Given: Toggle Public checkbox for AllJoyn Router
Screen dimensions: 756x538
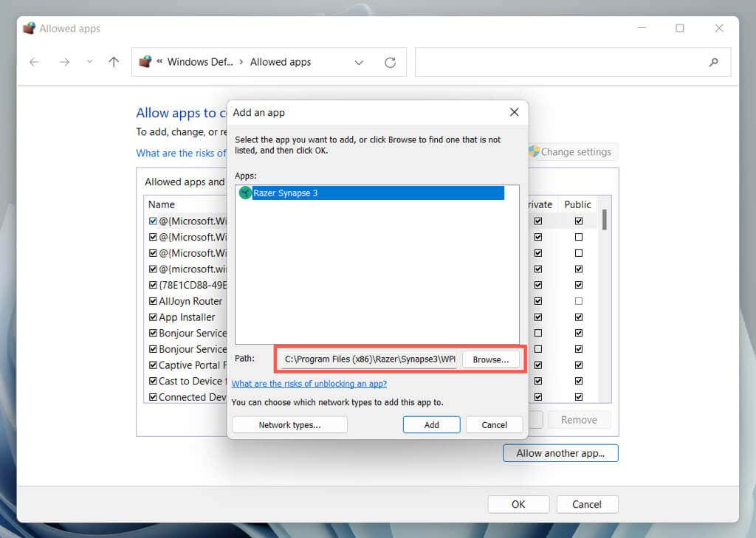Looking at the screenshot, I should 579,301.
